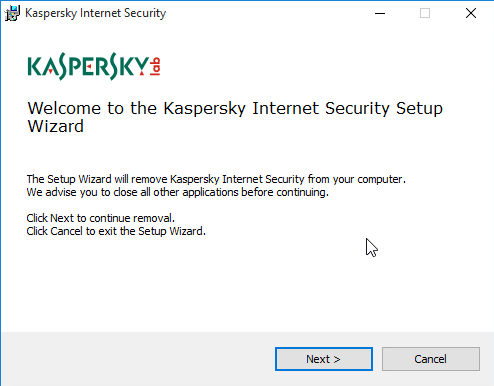The image size is (494, 386).
Task: Click the 'Click Cancel to exit' text
Action: (116, 231)
